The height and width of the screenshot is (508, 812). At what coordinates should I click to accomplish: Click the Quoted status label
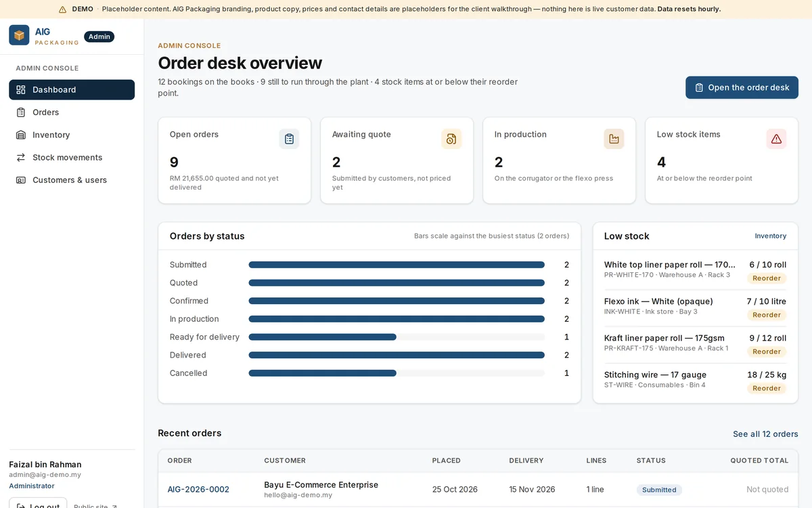click(183, 283)
